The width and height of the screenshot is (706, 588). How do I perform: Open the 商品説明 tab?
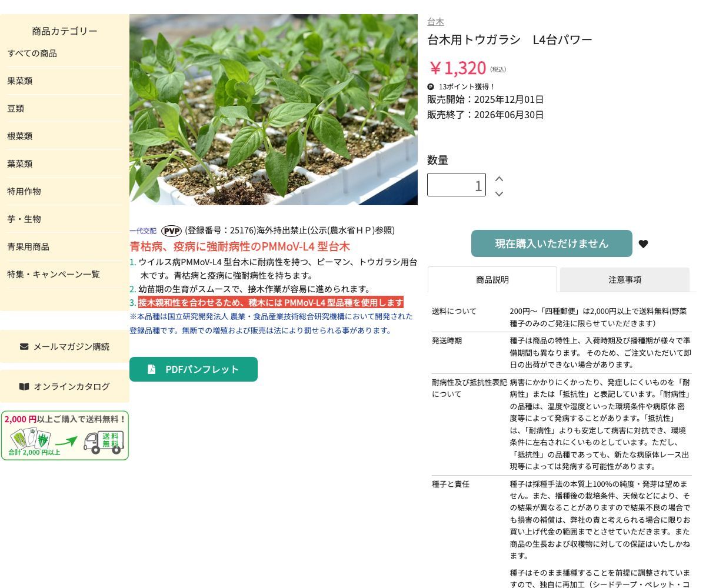[492, 280]
